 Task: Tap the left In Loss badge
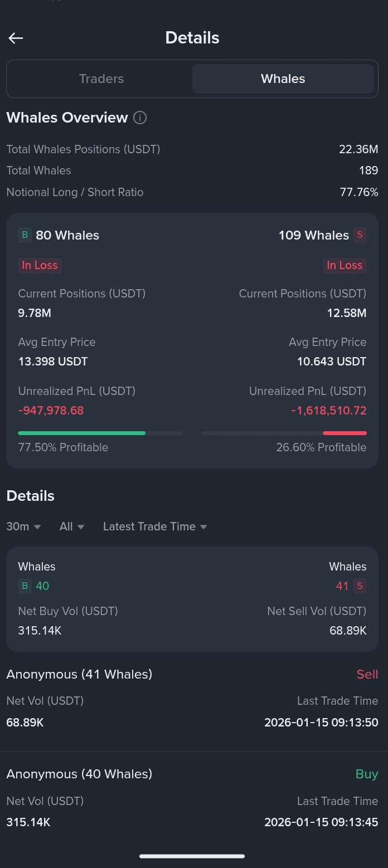[x=40, y=265]
